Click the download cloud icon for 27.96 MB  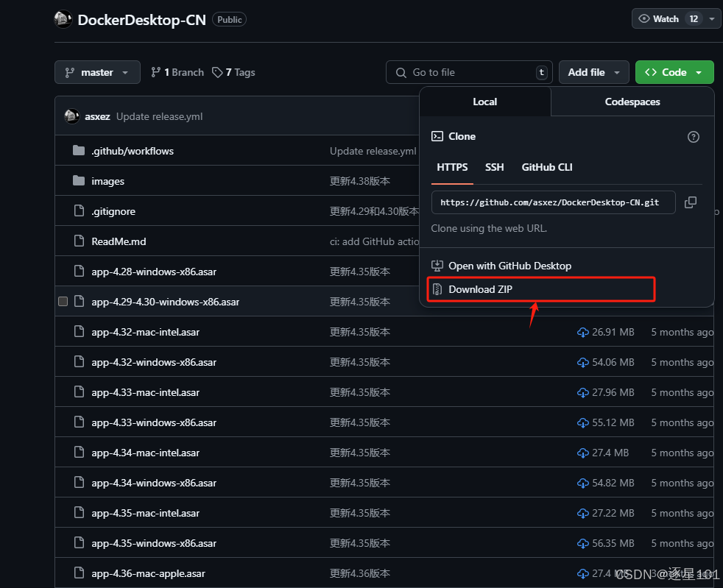583,393
